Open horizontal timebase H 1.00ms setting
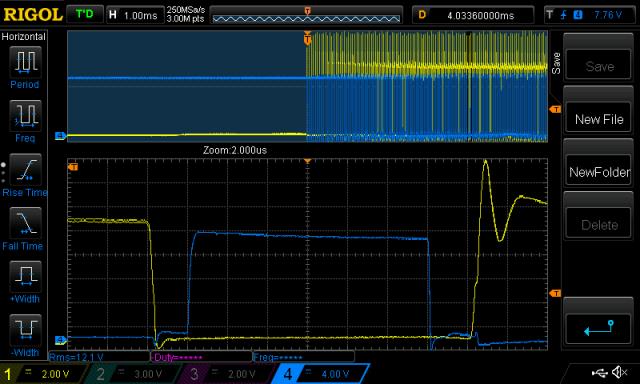The height and width of the screenshot is (384, 640). pyautogui.click(x=134, y=15)
